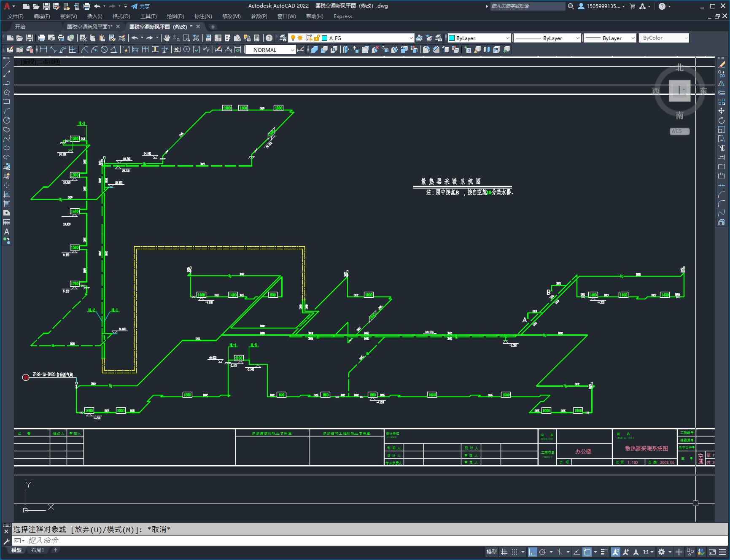Select the Line draw tool
This screenshot has width=730, height=560.
point(7,65)
